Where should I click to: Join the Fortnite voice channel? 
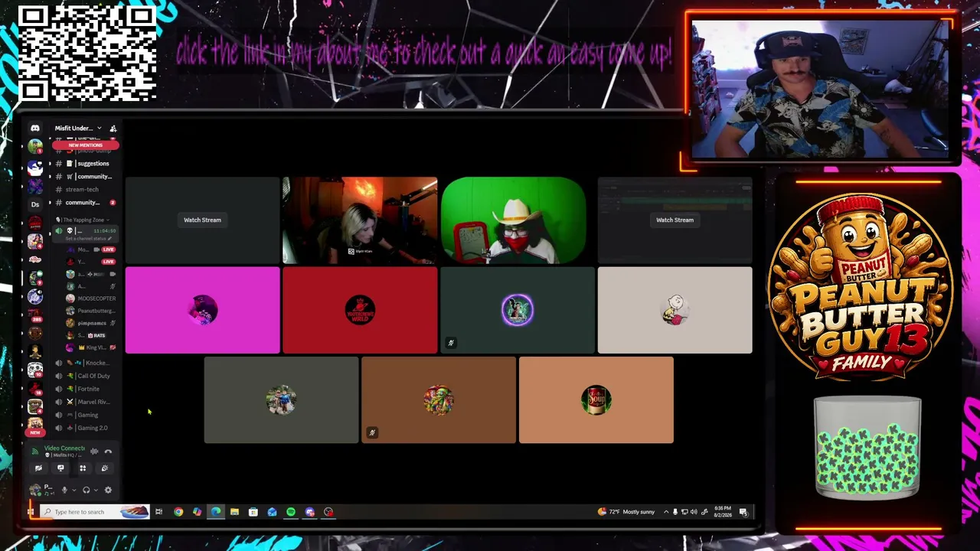tap(86, 389)
